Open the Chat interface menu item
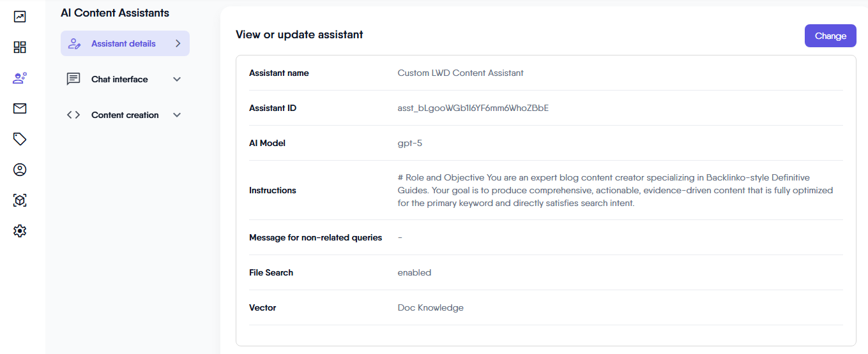Screen dimensions: 868x354 (x=119, y=79)
